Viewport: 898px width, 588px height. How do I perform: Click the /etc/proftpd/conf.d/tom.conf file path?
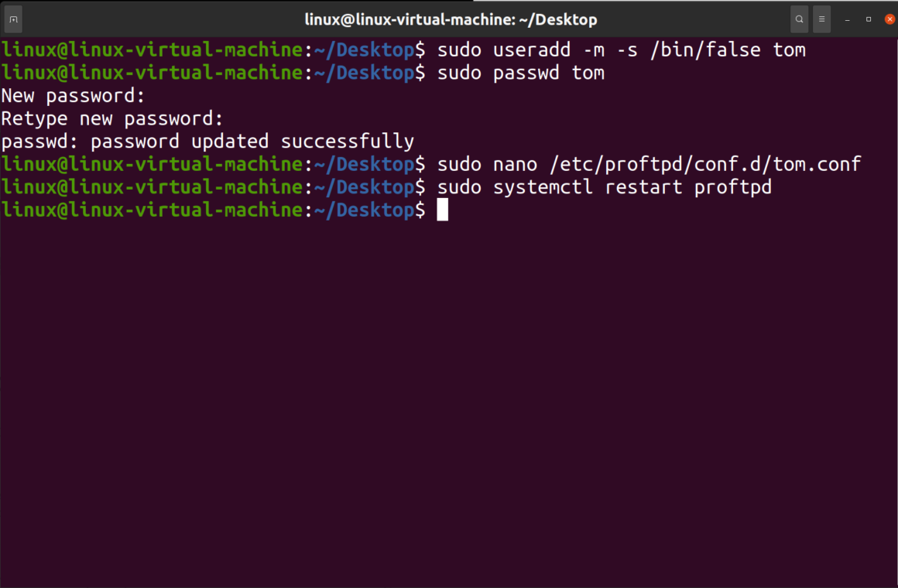705,164
